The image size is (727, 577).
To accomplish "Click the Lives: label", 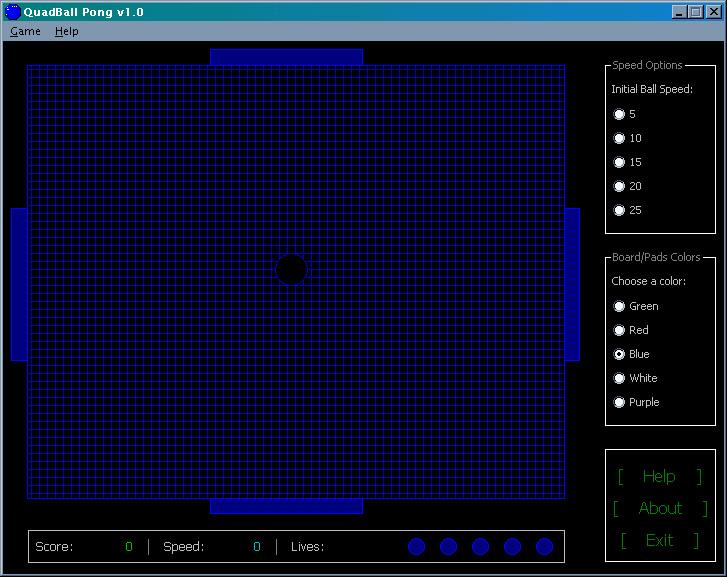I will 307,547.
